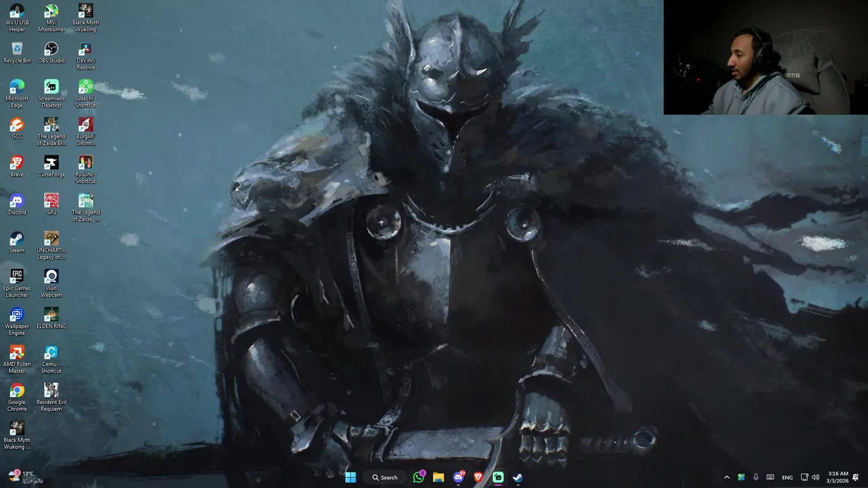Switch the ENG input language indicator
Viewport: 868px width, 488px height.
click(787, 477)
